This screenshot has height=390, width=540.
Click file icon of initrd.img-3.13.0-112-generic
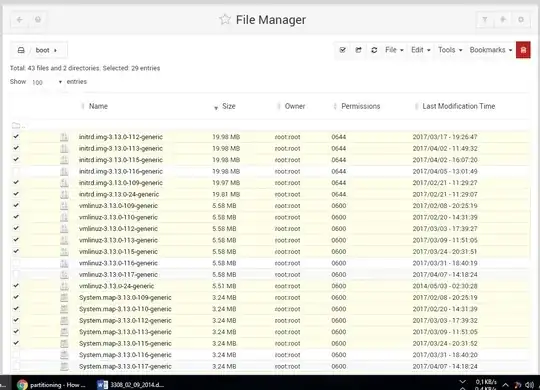(x=64, y=137)
